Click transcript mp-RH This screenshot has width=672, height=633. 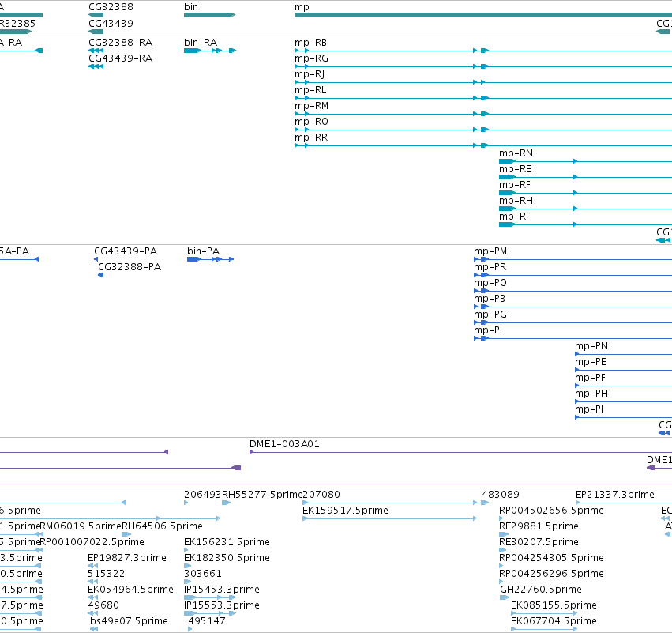pyautogui.click(x=516, y=201)
